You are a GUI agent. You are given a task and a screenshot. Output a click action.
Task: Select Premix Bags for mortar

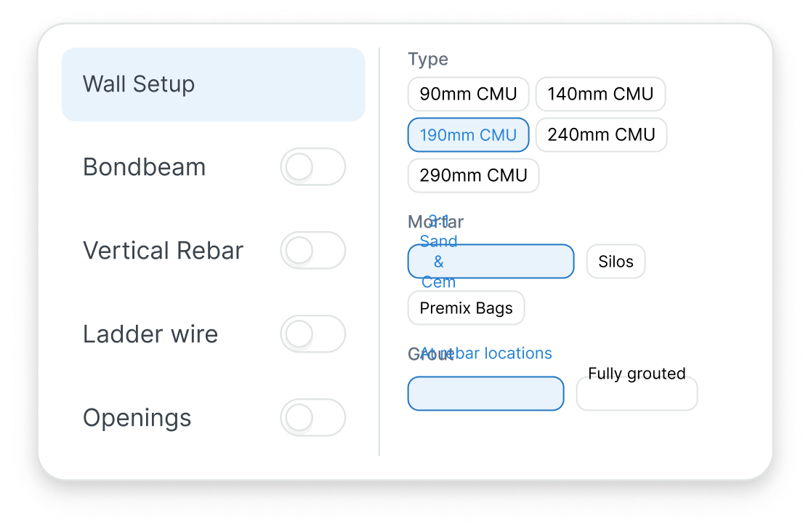466,307
